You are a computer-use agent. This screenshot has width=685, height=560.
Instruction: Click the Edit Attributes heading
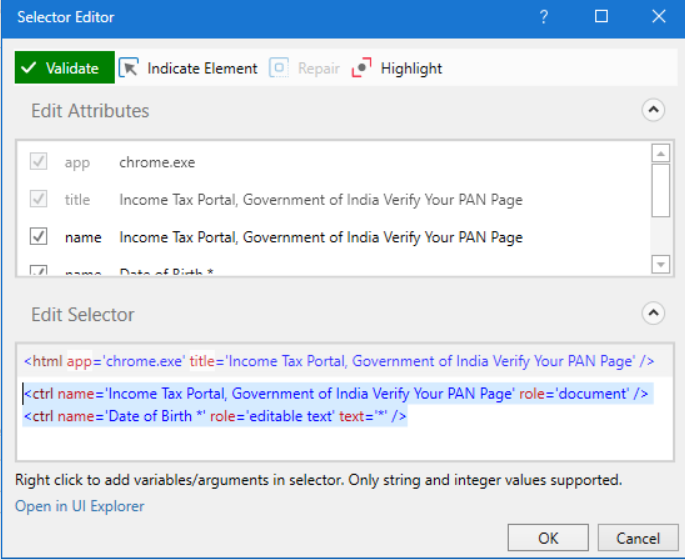point(90,111)
